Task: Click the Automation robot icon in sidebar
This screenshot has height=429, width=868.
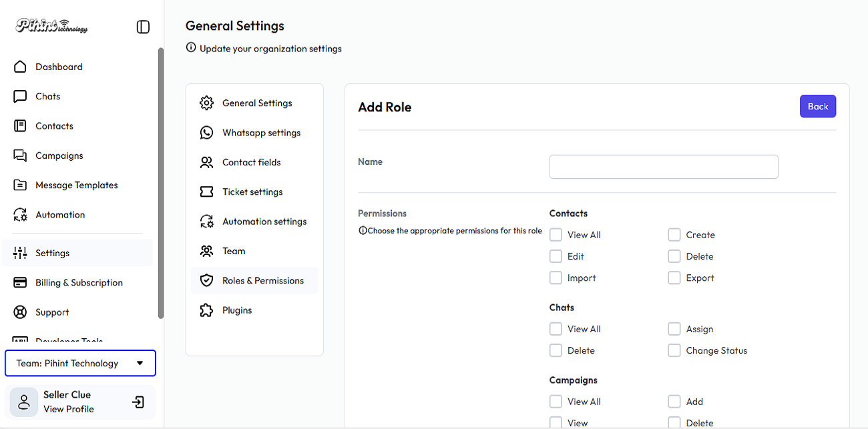Action: click(20, 215)
